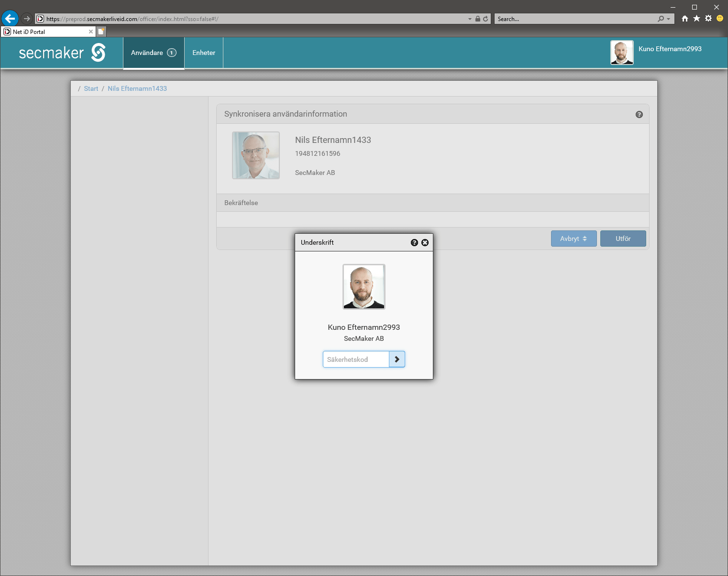
Task: Expand the address bar history dropdown
Action: [x=470, y=19]
